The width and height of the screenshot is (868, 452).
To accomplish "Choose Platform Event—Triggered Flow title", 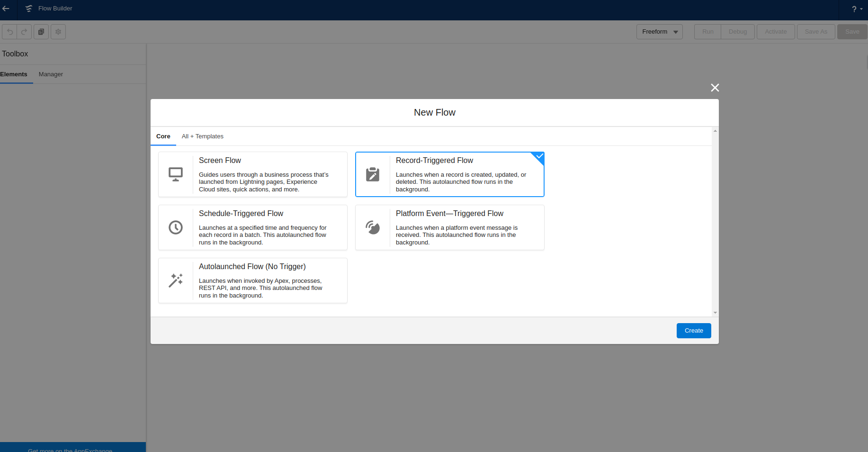I will [x=449, y=214].
